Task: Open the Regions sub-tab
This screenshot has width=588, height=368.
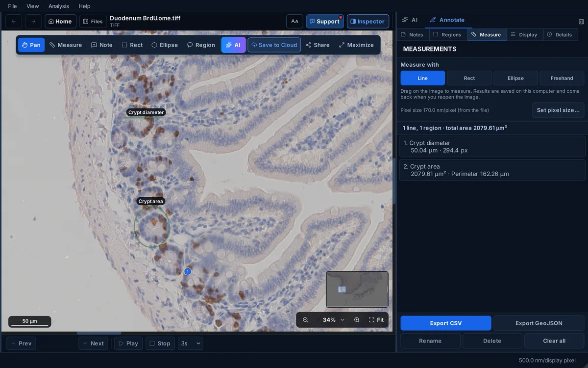Action: click(x=447, y=35)
